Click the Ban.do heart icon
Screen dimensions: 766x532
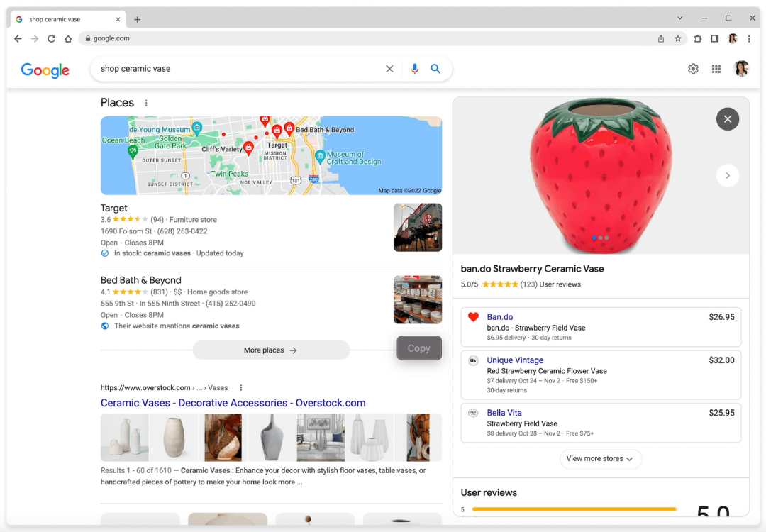click(473, 318)
